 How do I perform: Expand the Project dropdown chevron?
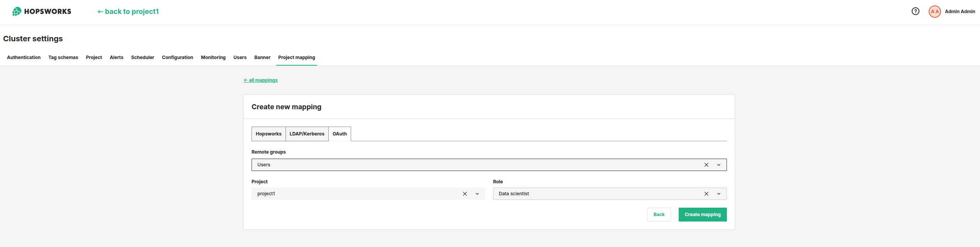coord(477,194)
